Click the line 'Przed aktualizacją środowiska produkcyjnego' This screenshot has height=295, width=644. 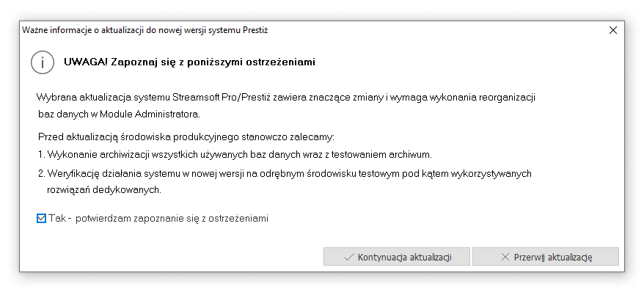(186, 136)
